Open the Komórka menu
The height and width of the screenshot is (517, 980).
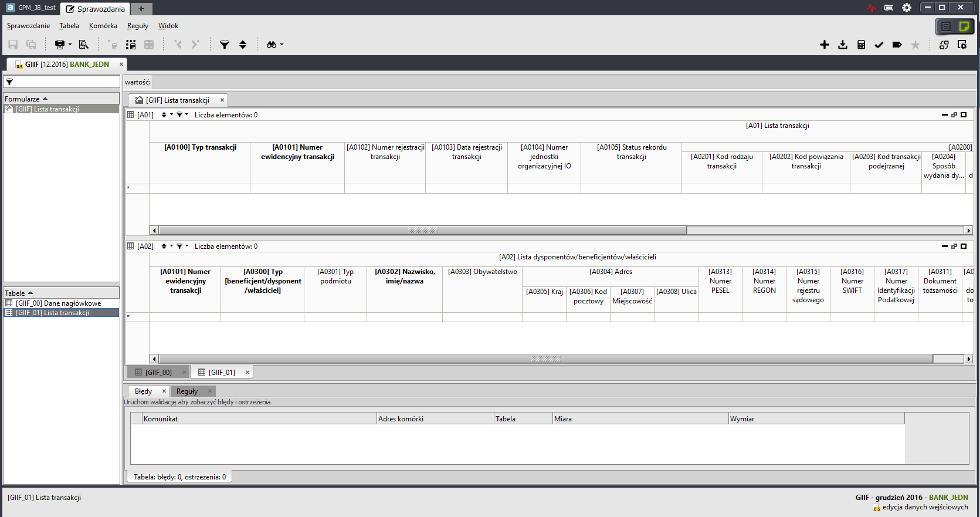[x=103, y=26]
